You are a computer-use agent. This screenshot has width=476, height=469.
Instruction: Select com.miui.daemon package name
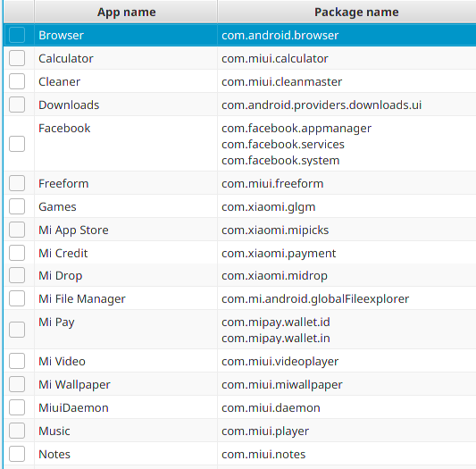coord(271,407)
